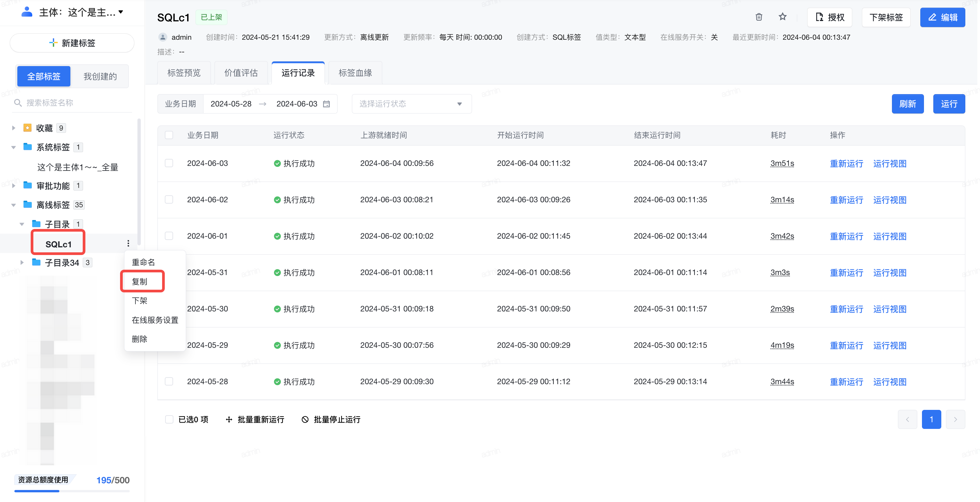Click 重新运行 for 2024-06-03 row
The image size is (980, 502).
coord(846,164)
